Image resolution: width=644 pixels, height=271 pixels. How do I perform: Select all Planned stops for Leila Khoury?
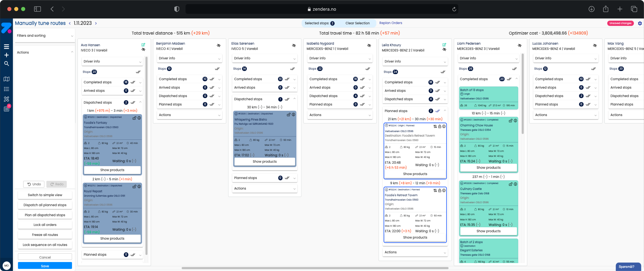tap(438, 111)
